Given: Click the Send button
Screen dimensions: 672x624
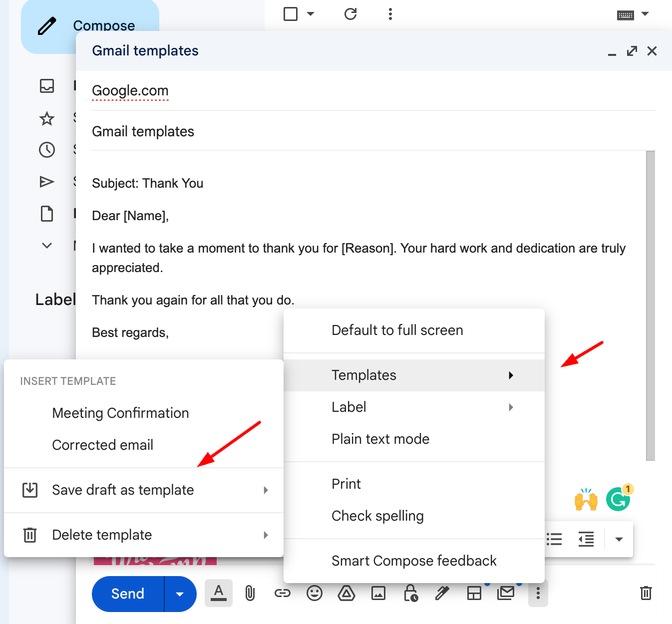Looking at the screenshot, I should 127,594.
